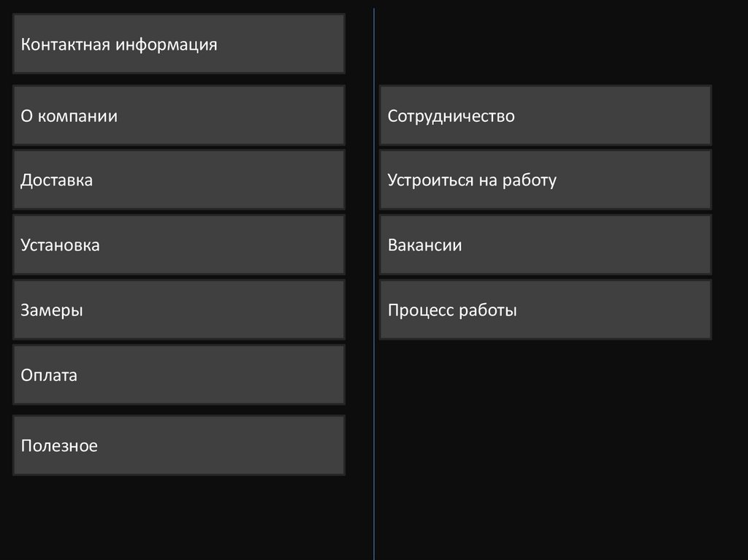Click the 'О компании' text label
The width and height of the screenshot is (748, 560).
(x=69, y=116)
